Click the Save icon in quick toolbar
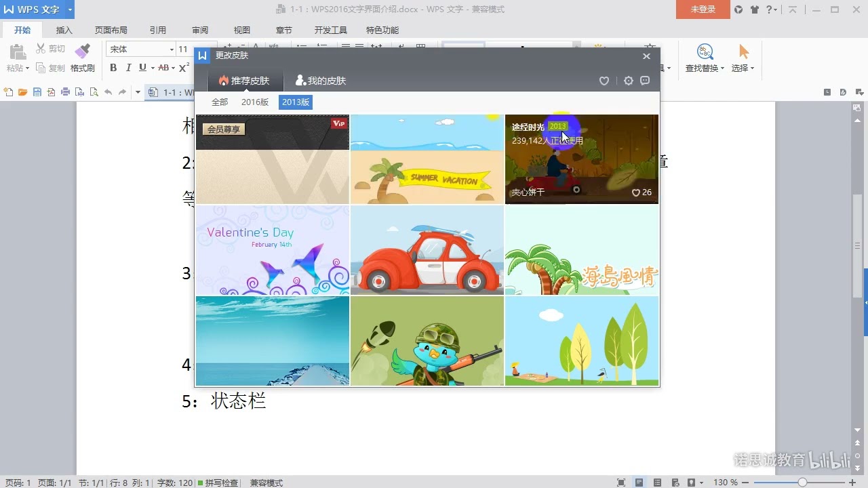The image size is (868, 488). [x=37, y=92]
